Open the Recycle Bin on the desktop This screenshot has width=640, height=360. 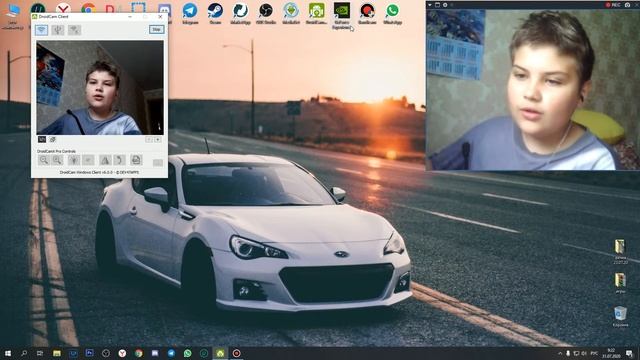620,317
